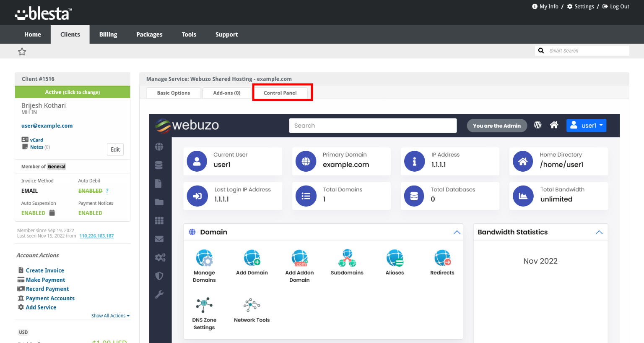Toggle Payment Notices ENABLED setting

[90, 213]
